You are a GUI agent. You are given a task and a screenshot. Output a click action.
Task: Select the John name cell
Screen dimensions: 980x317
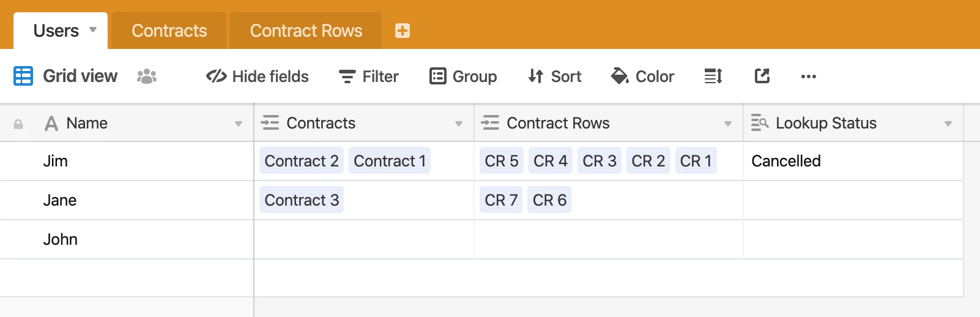click(x=127, y=239)
